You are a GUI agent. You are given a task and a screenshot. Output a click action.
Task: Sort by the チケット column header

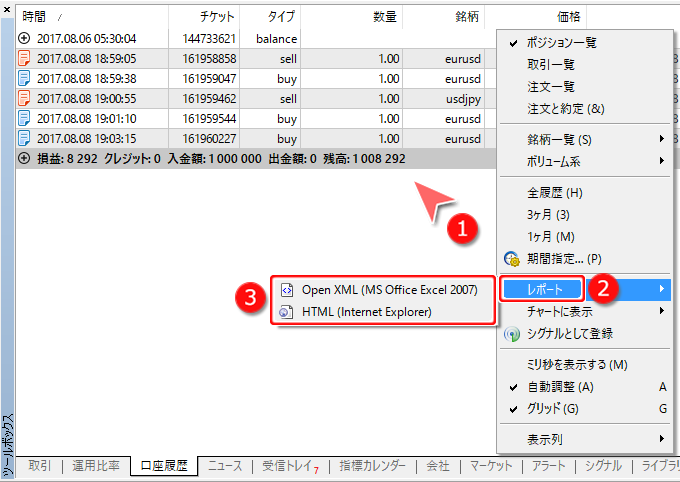coord(204,17)
